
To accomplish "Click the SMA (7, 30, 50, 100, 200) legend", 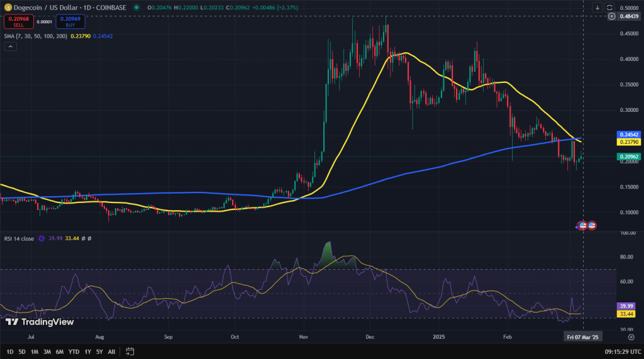I will tap(36, 36).
